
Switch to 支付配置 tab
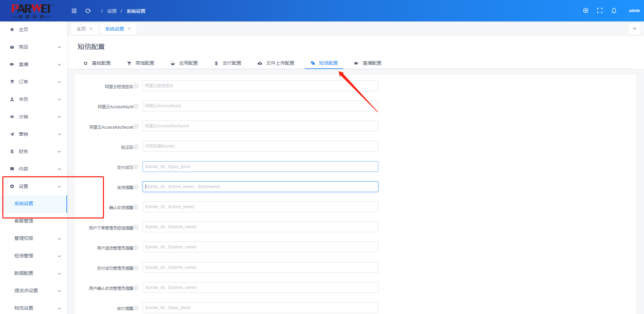228,63
